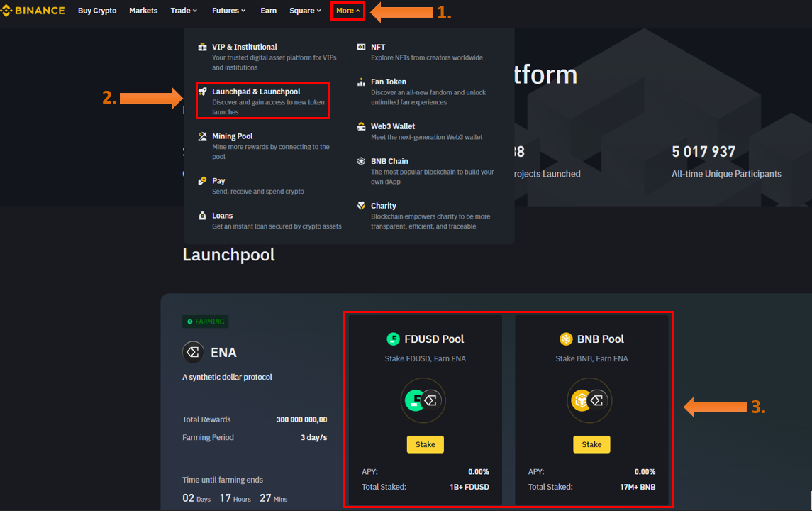Click the Mining Pool pickaxe icon
The height and width of the screenshot is (511, 812).
203,136
